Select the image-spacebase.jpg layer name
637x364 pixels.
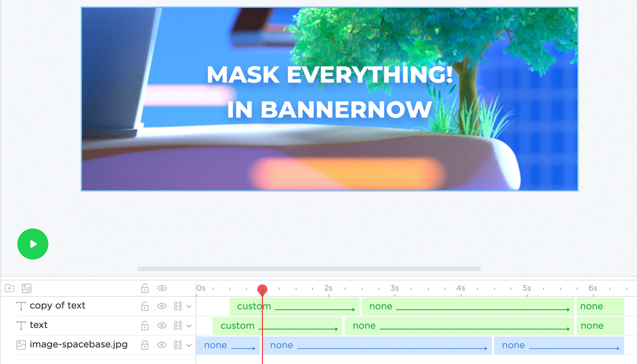click(x=78, y=344)
